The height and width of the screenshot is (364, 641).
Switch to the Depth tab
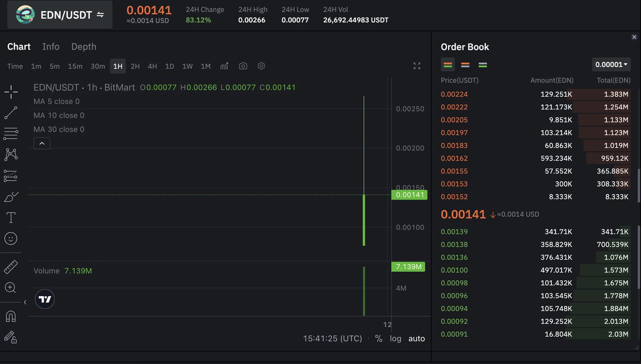[84, 47]
